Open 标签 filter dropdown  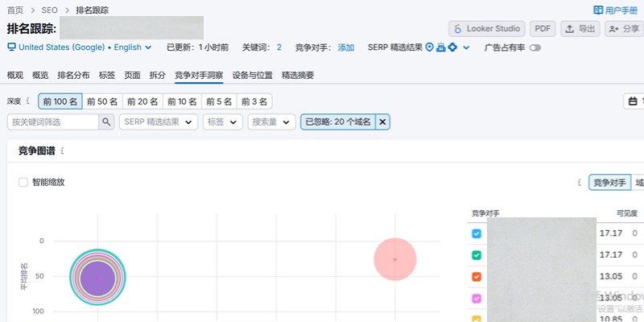(223, 122)
